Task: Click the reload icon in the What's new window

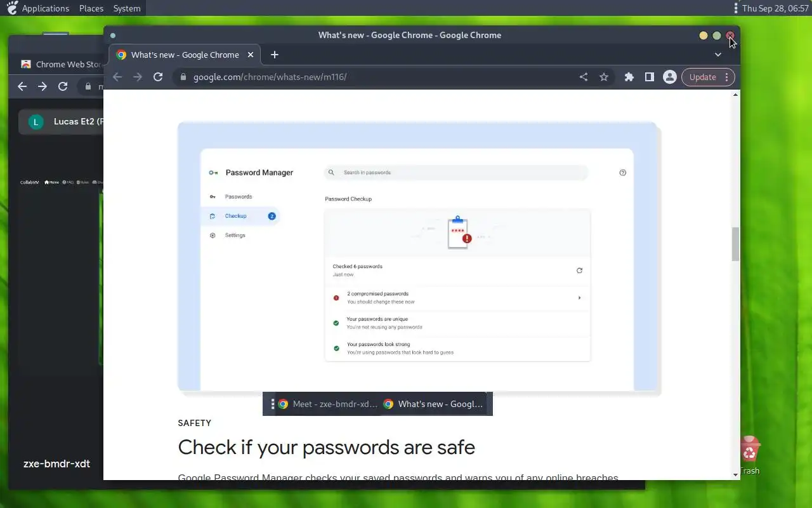Action: coord(158,77)
